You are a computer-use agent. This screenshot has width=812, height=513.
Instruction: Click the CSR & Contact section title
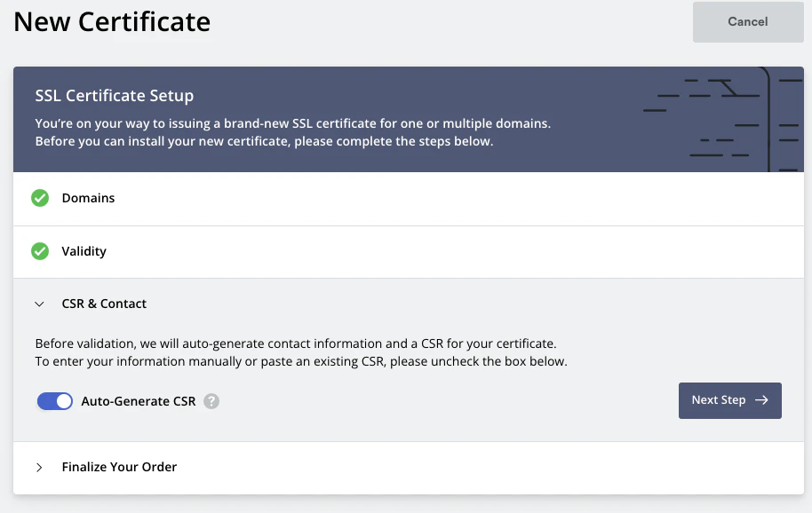(x=104, y=304)
